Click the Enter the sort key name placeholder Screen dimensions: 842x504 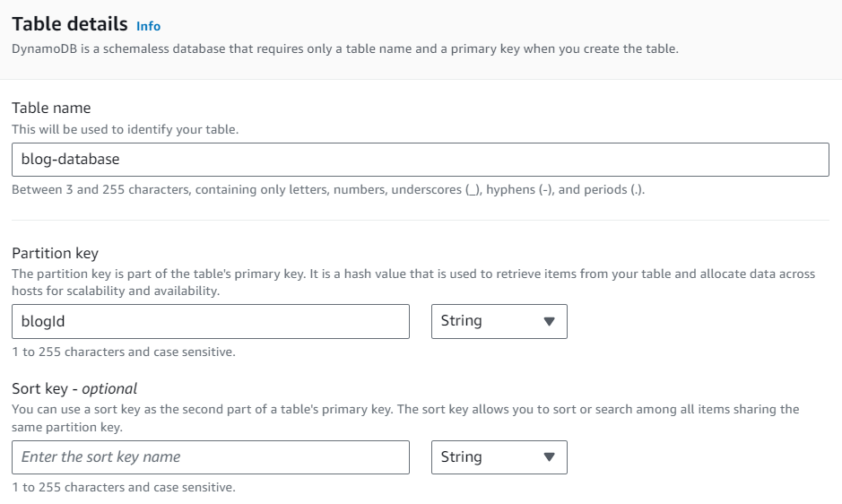100,457
